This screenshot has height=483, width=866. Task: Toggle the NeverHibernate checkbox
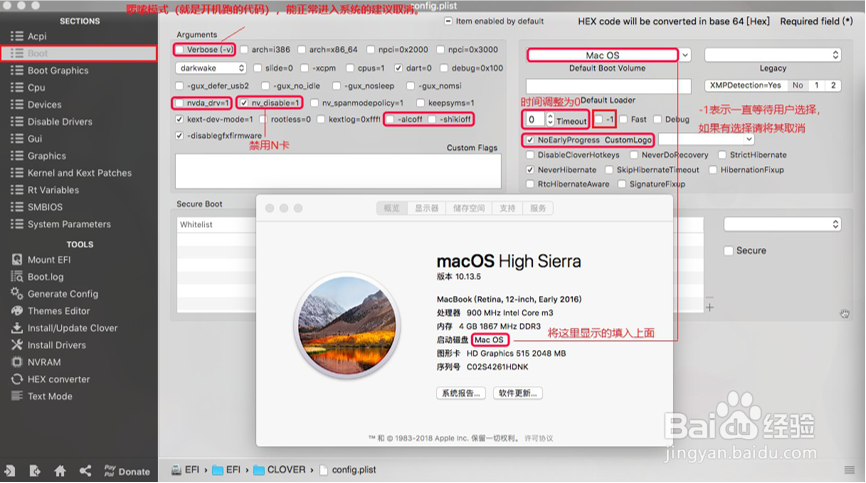coord(530,170)
